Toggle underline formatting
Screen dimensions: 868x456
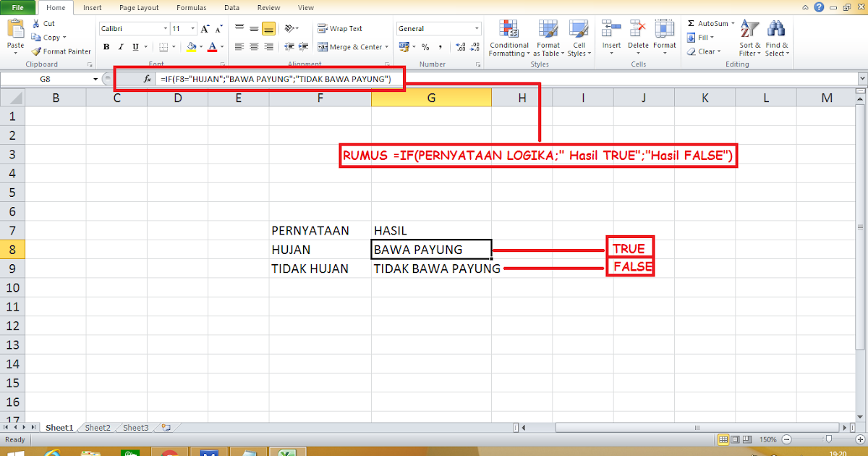[136, 46]
